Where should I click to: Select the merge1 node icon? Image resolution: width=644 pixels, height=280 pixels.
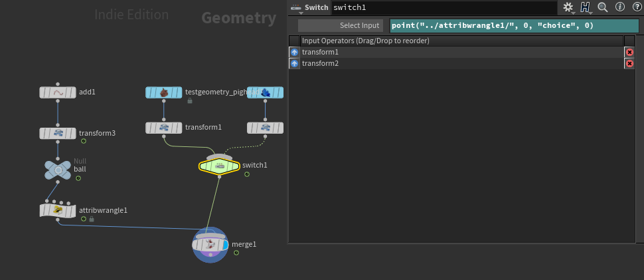[210, 245]
